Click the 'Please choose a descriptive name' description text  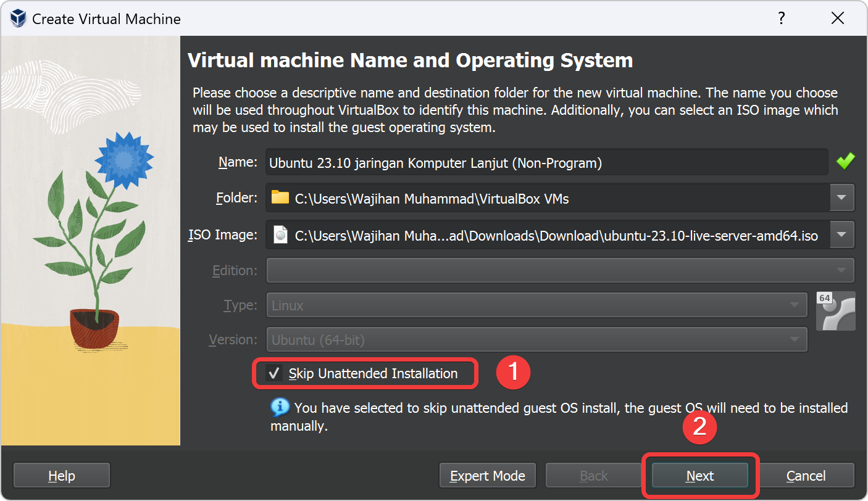tap(515, 110)
